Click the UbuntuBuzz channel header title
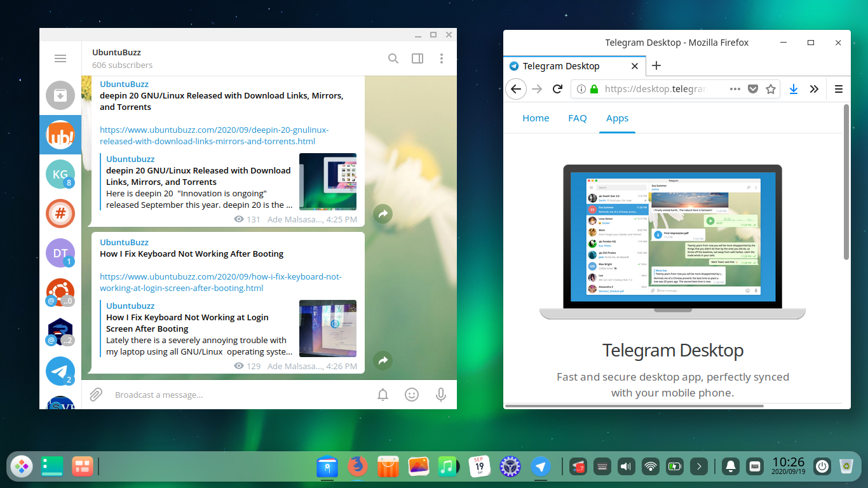Screen dimensions: 868x488 pyautogui.click(x=116, y=52)
